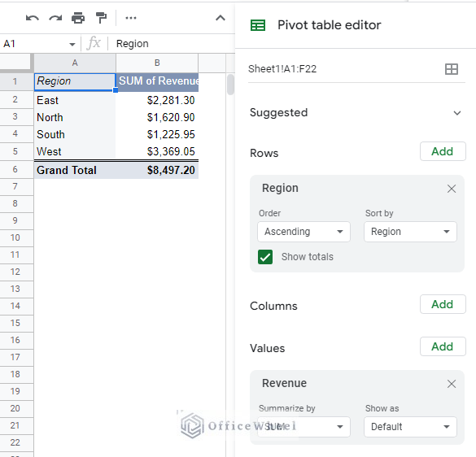
Task: Remove the Revenue value field
Action: (452, 384)
